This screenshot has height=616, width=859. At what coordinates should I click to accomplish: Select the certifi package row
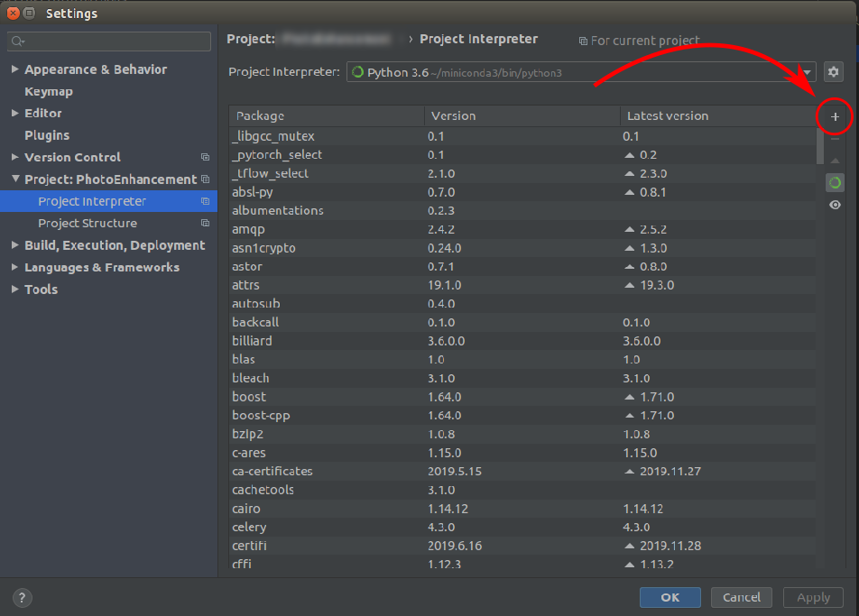pos(522,546)
